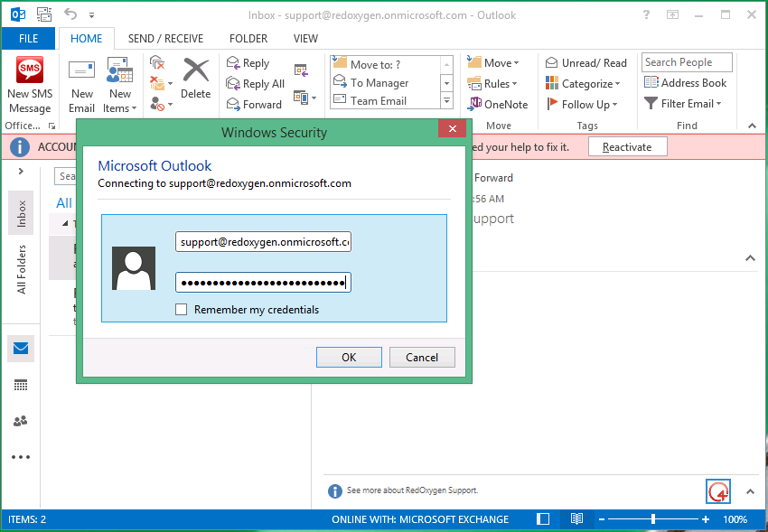Expand the People Pane chevron
Screen dimensions: 768x532
tap(750, 490)
